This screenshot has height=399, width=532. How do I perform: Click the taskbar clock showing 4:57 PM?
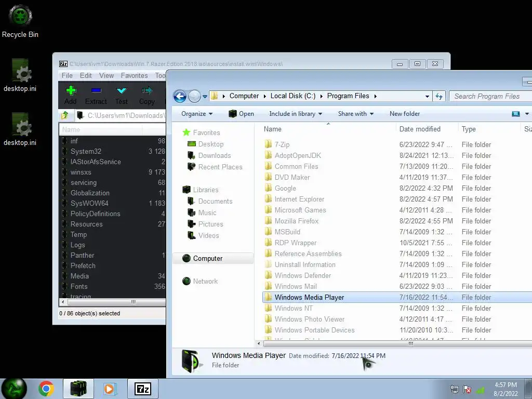(x=506, y=389)
